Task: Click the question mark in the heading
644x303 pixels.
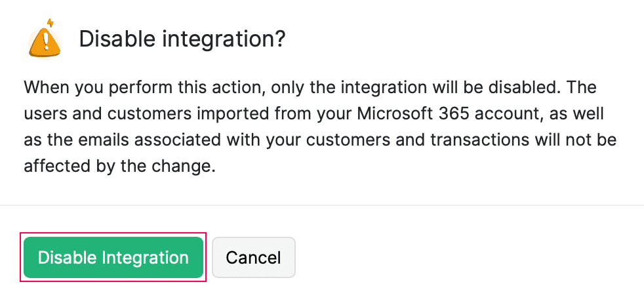Action: pyautogui.click(x=279, y=41)
